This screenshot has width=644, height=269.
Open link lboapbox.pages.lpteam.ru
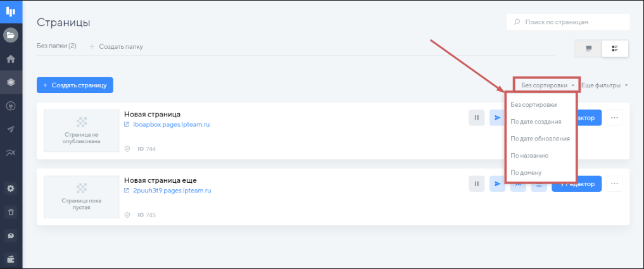pyautogui.click(x=171, y=125)
